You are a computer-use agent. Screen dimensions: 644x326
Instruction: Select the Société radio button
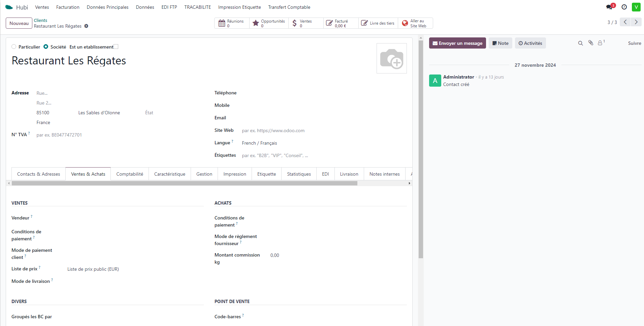click(x=46, y=47)
